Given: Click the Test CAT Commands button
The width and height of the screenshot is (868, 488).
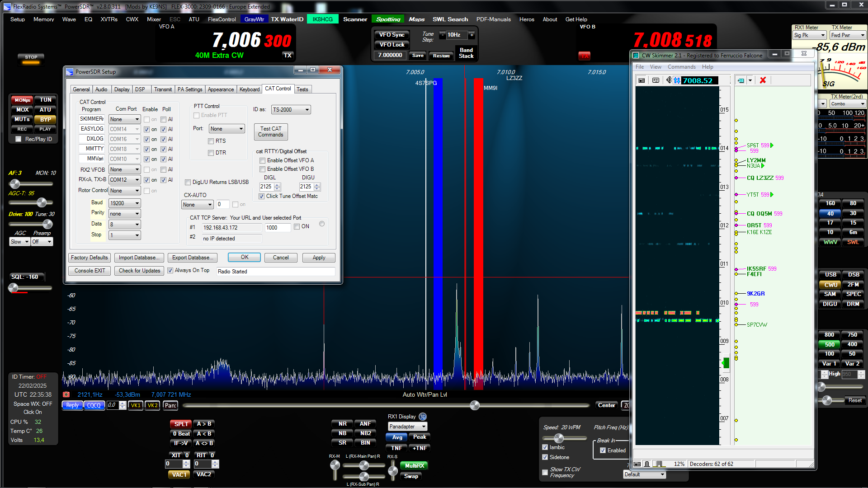Looking at the screenshot, I should [271, 131].
